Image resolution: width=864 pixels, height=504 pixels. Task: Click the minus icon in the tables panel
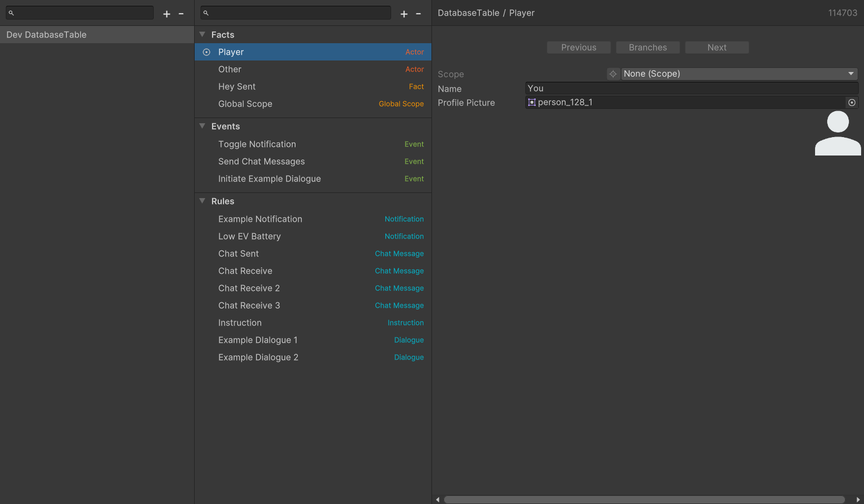(181, 14)
